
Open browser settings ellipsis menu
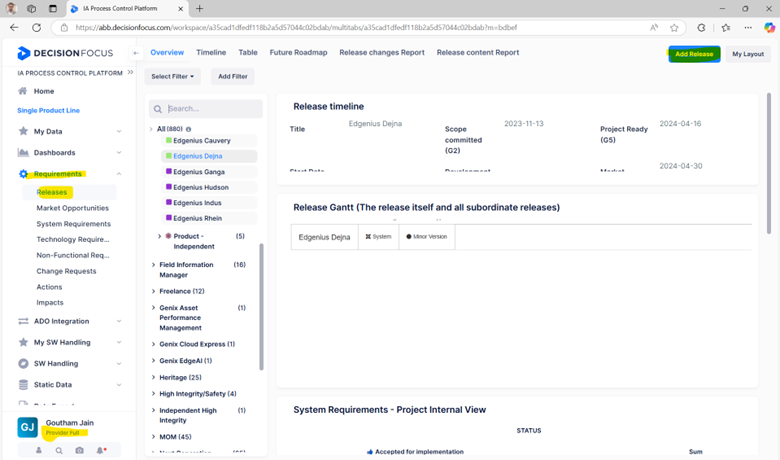[748, 27]
